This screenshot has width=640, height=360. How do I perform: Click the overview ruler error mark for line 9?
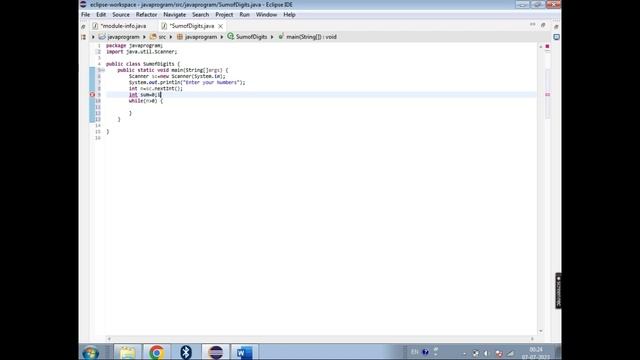(x=547, y=95)
